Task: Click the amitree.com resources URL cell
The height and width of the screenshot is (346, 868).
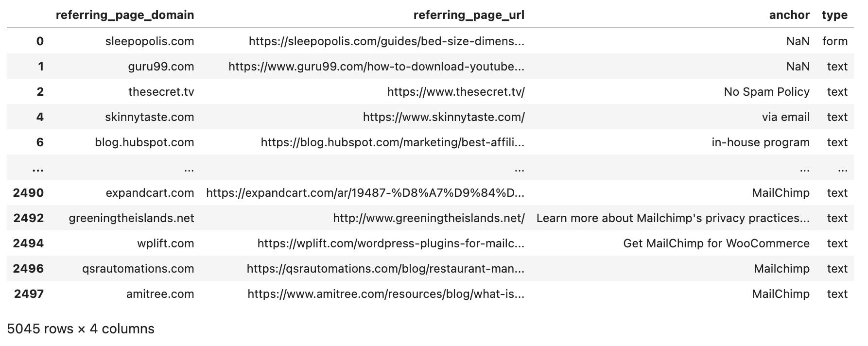Action: [386, 294]
